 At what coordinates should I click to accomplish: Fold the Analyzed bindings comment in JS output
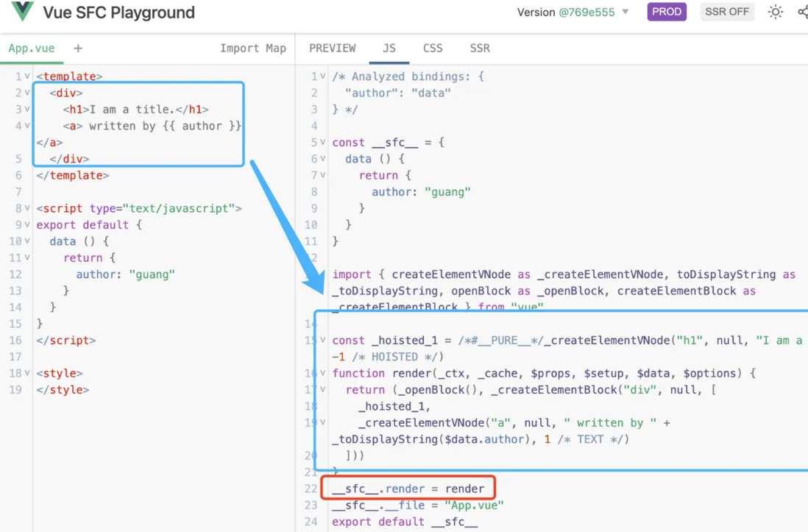(322, 77)
